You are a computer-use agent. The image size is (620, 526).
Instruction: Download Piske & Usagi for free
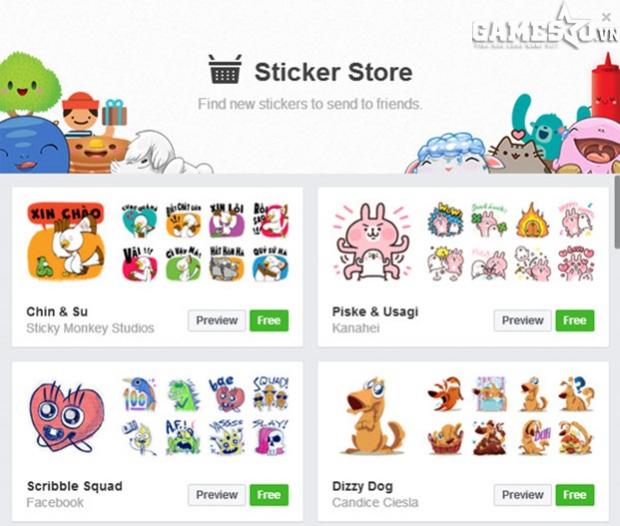(x=575, y=320)
